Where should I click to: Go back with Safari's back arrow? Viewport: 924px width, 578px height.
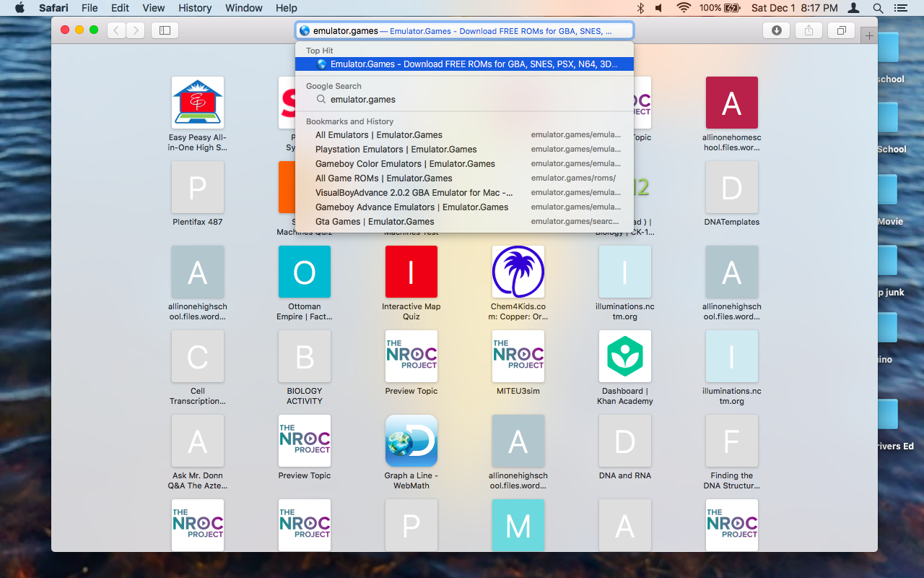[117, 30]
